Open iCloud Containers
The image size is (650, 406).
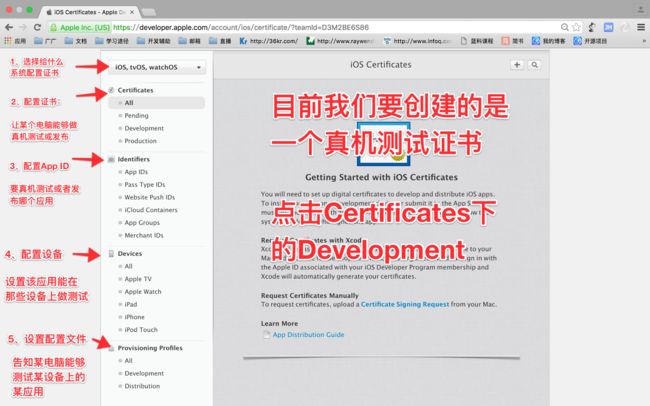click(151, 210)
